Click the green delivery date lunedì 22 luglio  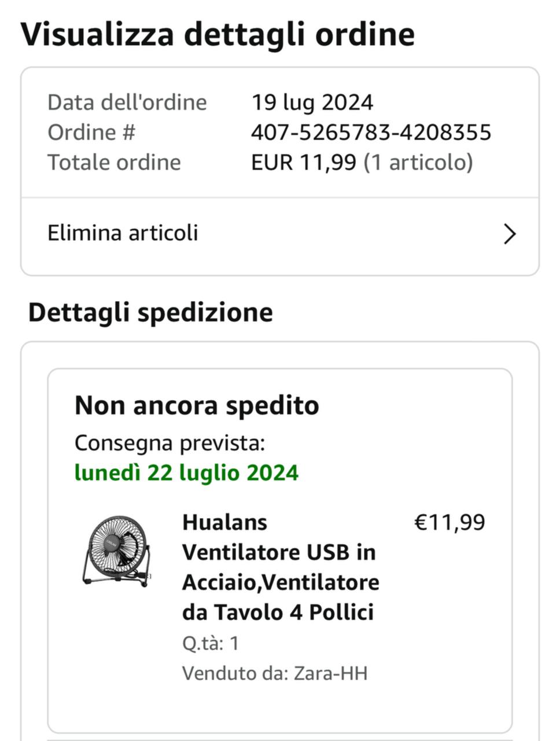coord(186,473)
